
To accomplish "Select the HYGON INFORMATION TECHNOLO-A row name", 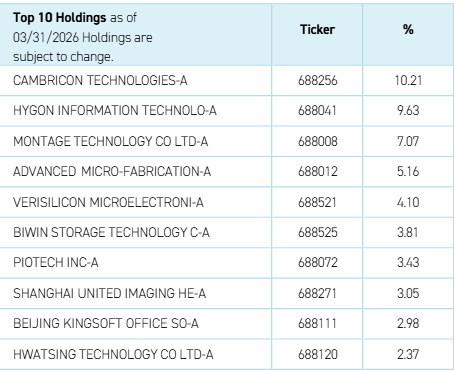I will (115, 111).
